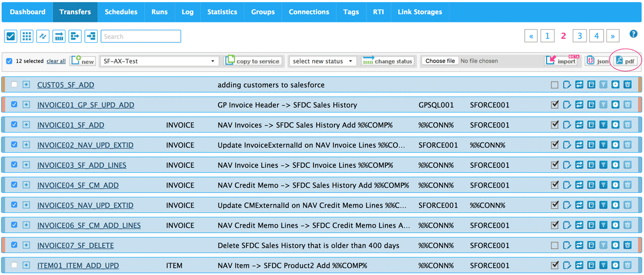Image resolution: width=644 pixels, height=275 pixels.
Task: Open the Schedules tab
Action: pyautogui.click(x=121, y=12)
